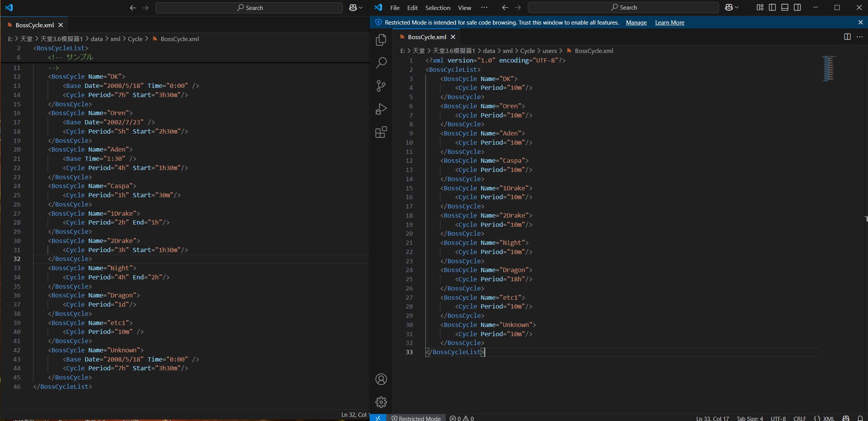The image size is (868, 421).
Task: Split the editor right in right window
Action: point(847,37)
